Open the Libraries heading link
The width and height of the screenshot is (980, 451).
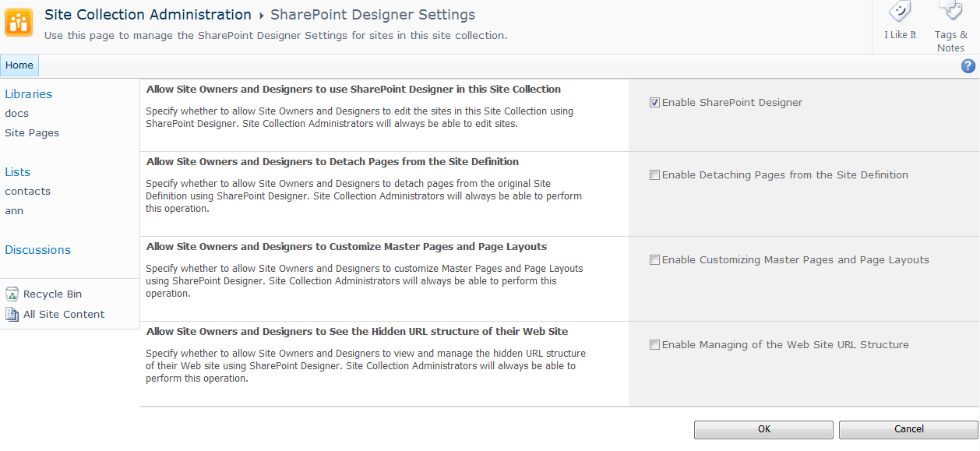tap(29, 94)
